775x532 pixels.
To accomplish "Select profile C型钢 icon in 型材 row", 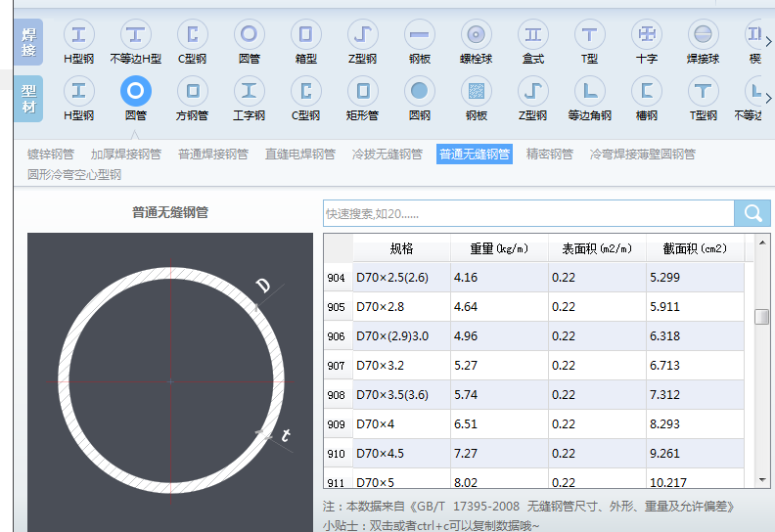I will tap(306, 91).
